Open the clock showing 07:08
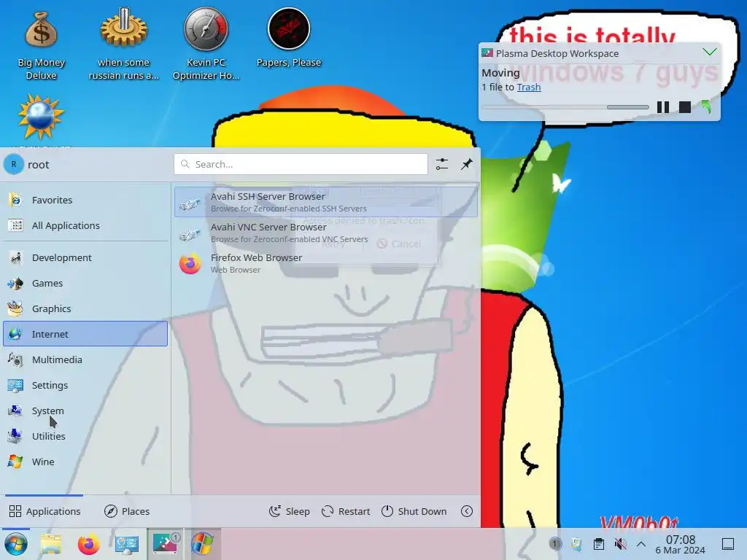The image size is (747, 560). click(x=681, y=544)
